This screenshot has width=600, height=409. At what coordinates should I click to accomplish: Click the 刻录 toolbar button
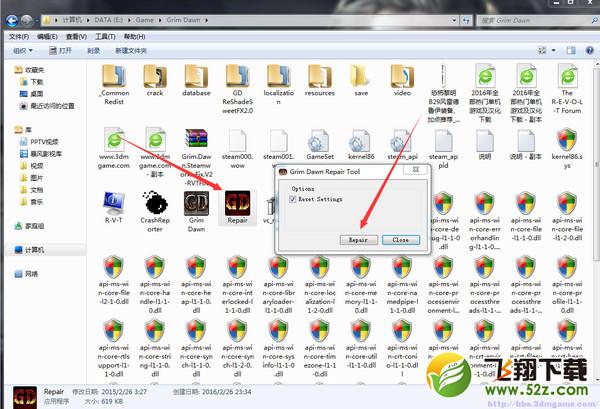(x=94, y=51)
